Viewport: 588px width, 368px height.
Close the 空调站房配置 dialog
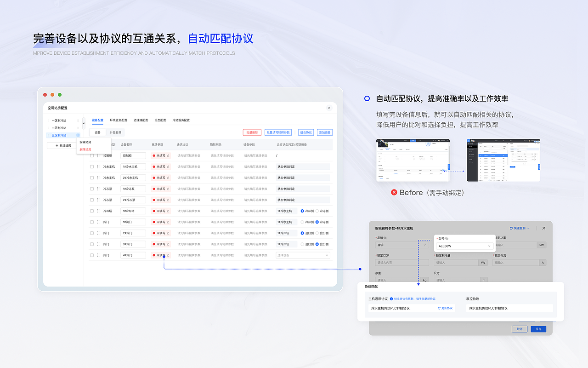click(329, 108)
